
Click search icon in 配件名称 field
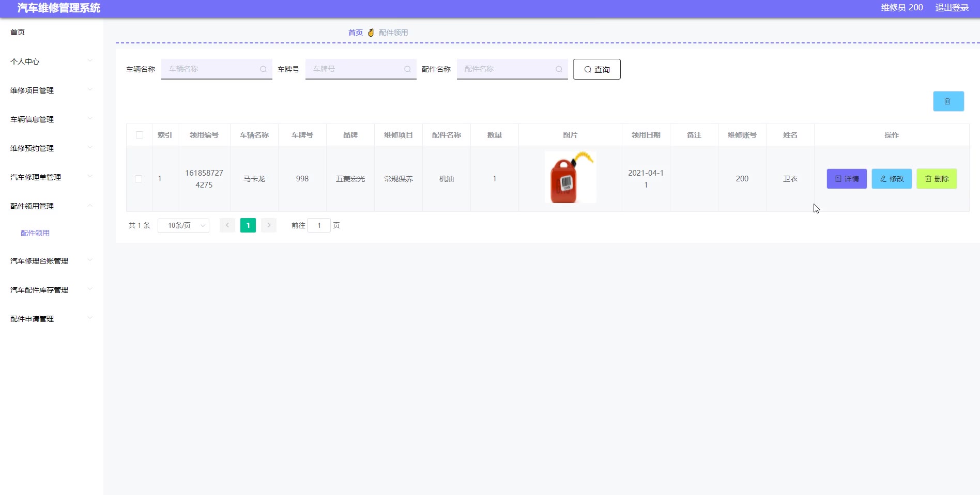click(559, 69)
